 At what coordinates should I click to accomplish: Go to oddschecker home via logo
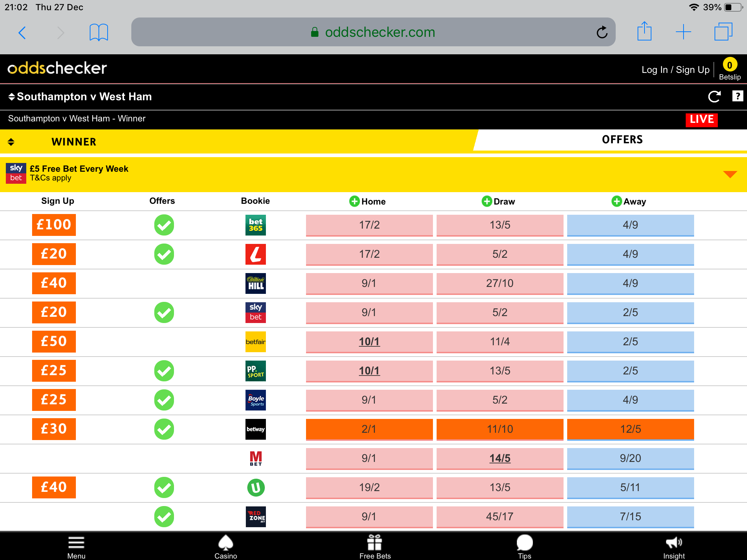pyautogui.click(x=57, y=69)
